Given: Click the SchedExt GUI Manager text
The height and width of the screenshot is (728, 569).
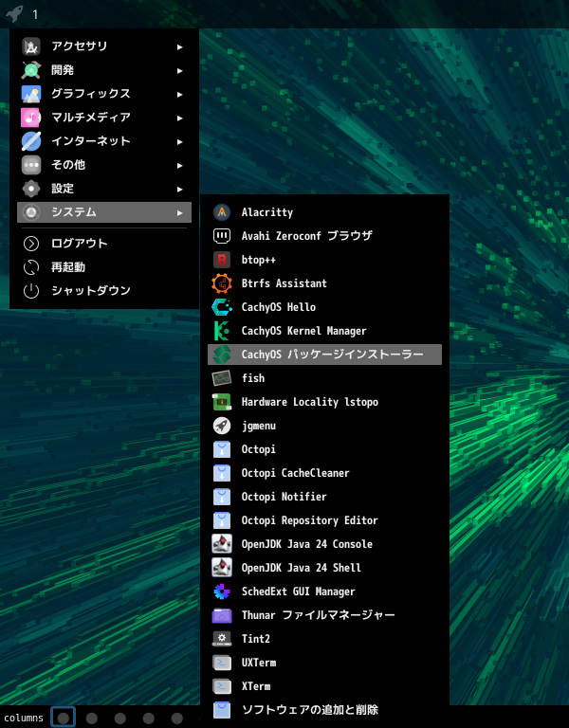Looking at the screenshot, I should click(298, 591).
